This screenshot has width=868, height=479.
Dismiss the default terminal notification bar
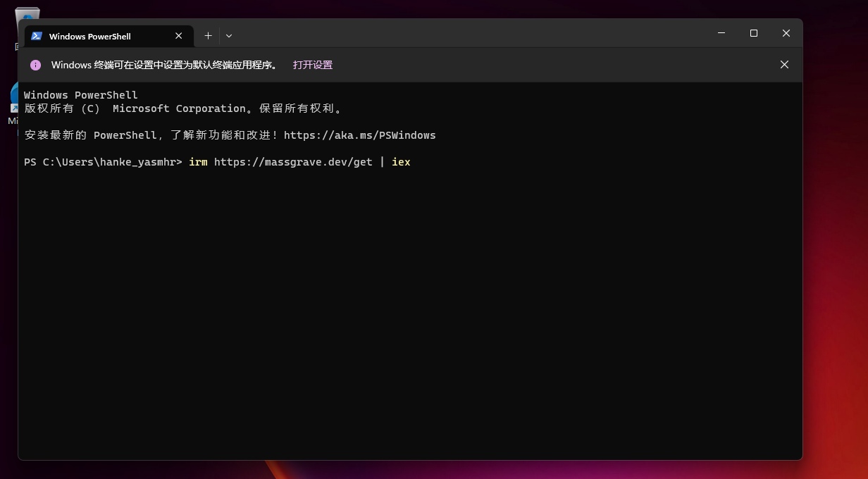coord(783,65)
